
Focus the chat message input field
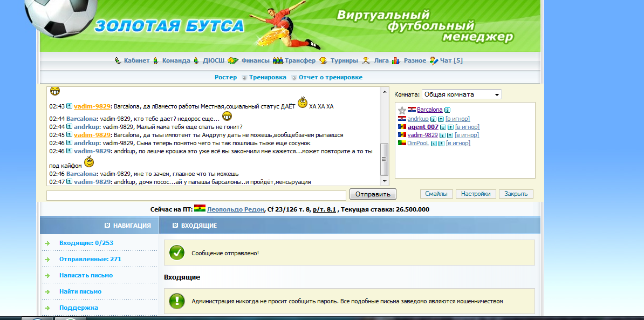[x=196, y=195]
